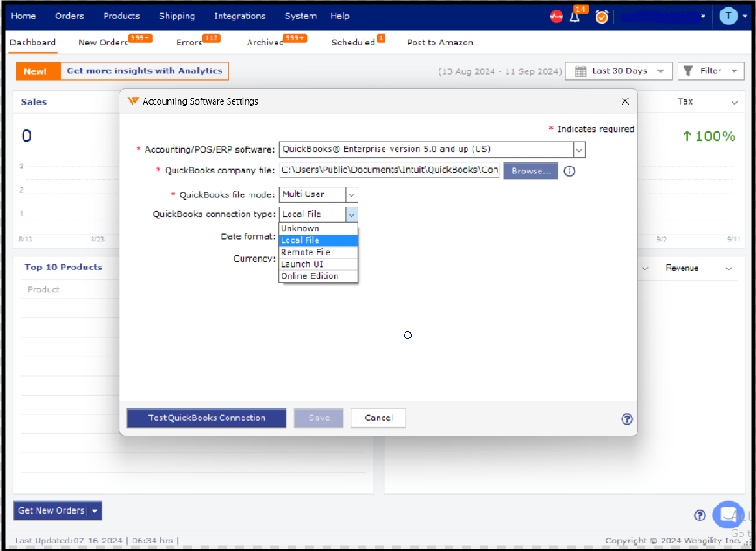The height and width of the screenshot is (551, 756).
Task: Click the info icon beside Browse
Action: [x=569, y=171]
